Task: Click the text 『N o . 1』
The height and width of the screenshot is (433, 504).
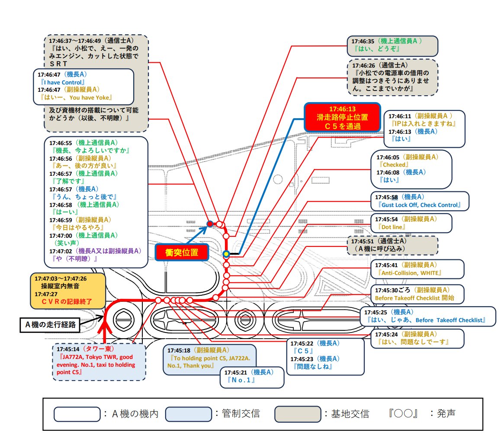Action: (x=241, y=380)
